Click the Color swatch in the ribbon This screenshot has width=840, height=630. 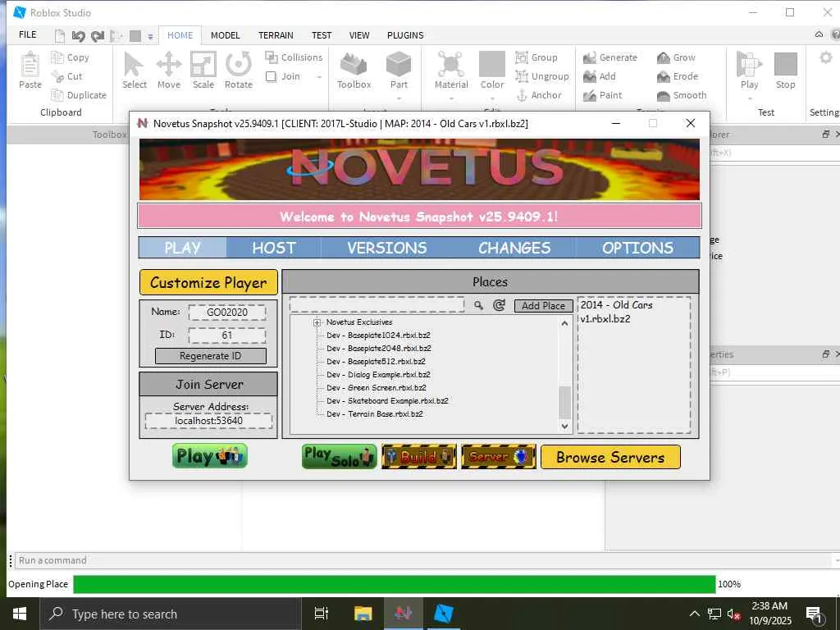click(x=492, y=64)
